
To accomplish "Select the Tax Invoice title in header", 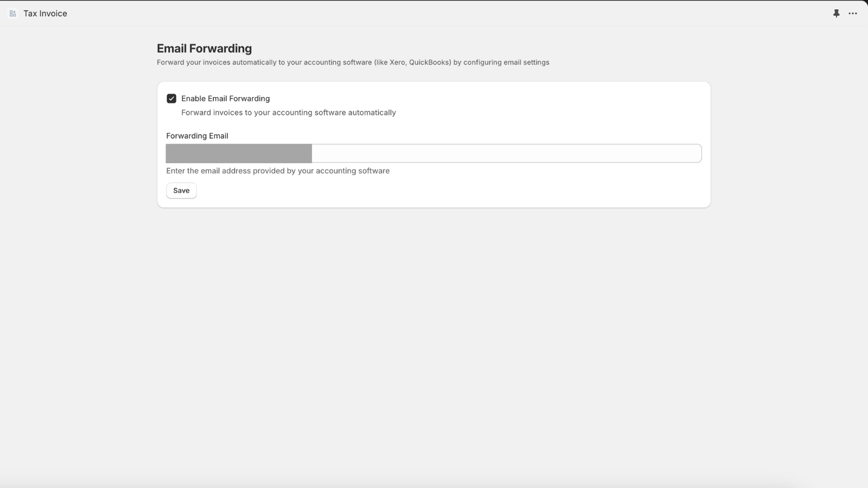I will 45,13.
